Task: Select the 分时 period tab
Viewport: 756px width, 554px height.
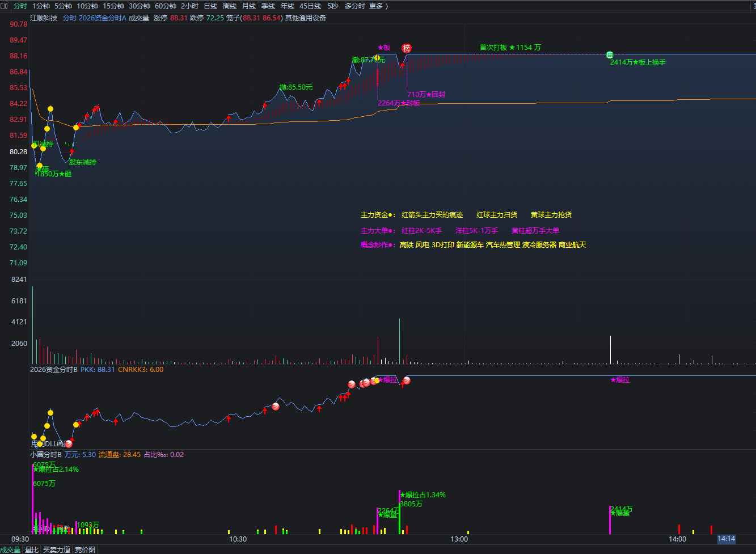Action: coord(20,6)
